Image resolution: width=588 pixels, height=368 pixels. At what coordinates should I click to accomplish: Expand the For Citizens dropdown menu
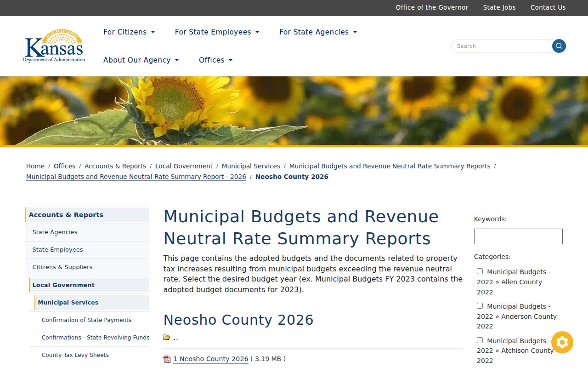coord(129,32)
